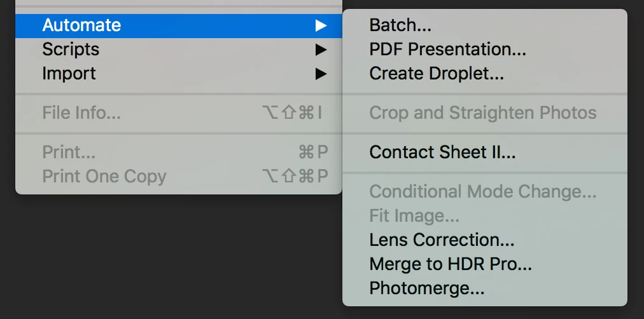
Task: Select the Import menu item
Action: click(x=69, y=74)
